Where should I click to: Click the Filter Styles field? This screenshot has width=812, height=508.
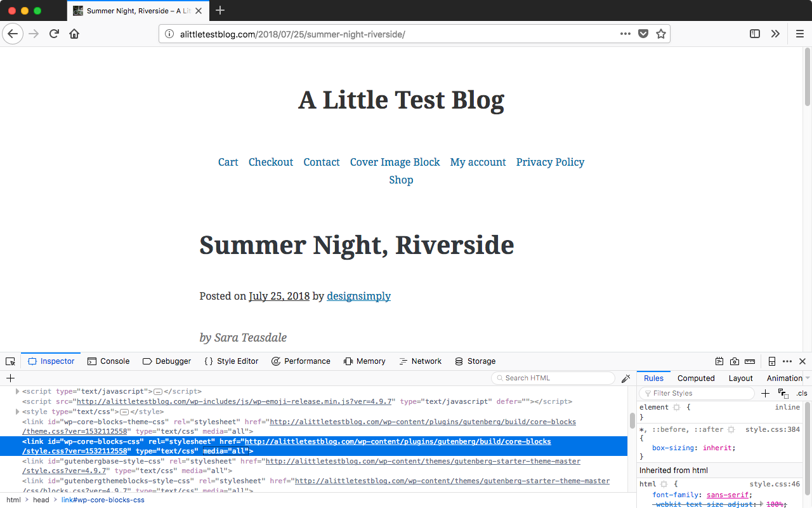point(697,393)
